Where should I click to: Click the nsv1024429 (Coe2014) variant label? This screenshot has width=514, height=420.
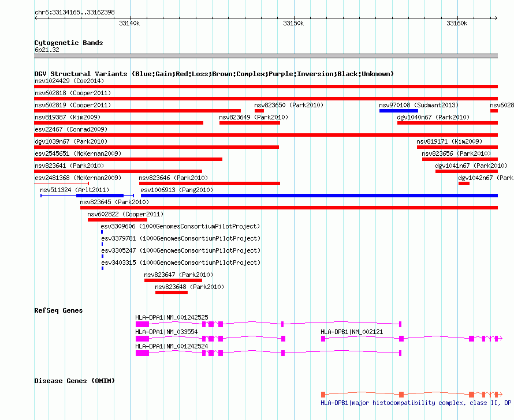coord(69,81)
